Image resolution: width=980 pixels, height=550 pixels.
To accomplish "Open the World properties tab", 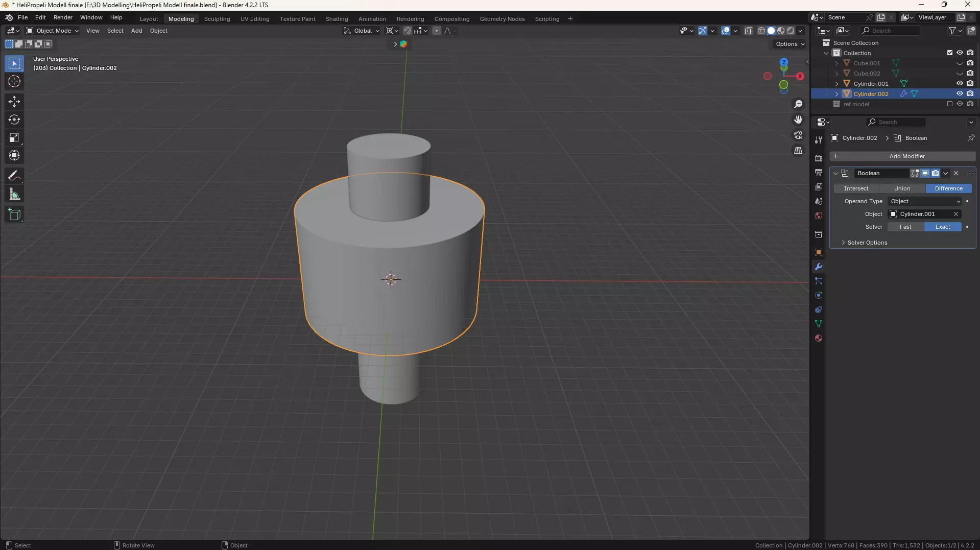I will 819,216.
